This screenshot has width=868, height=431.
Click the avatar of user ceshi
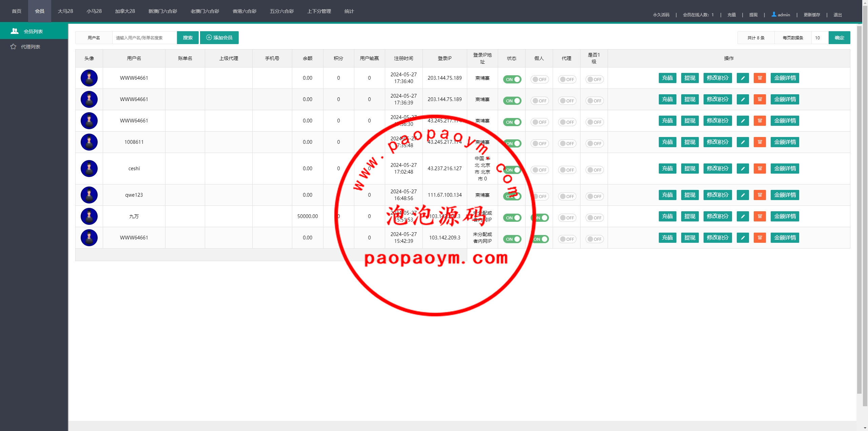pyautogui.click(x=89, y=169)
